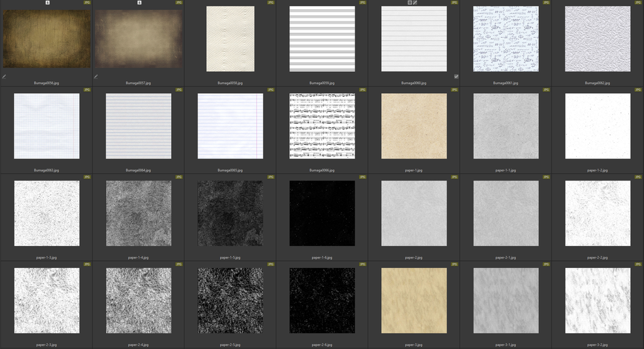
Task: Click the square label icon above Bumaga0060
Action: pyautogui.click(x=409, y=3)
